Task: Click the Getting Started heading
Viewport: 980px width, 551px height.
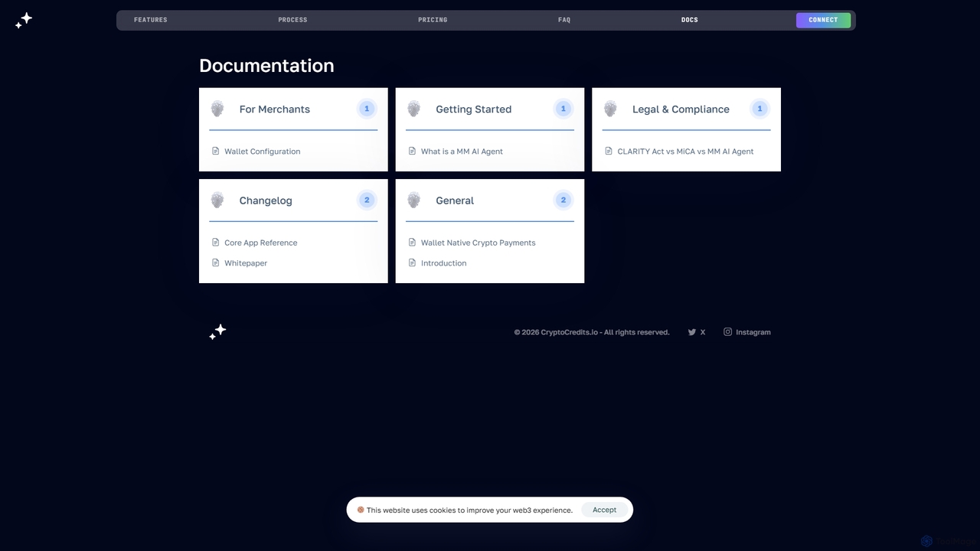Action: point(473,109)
